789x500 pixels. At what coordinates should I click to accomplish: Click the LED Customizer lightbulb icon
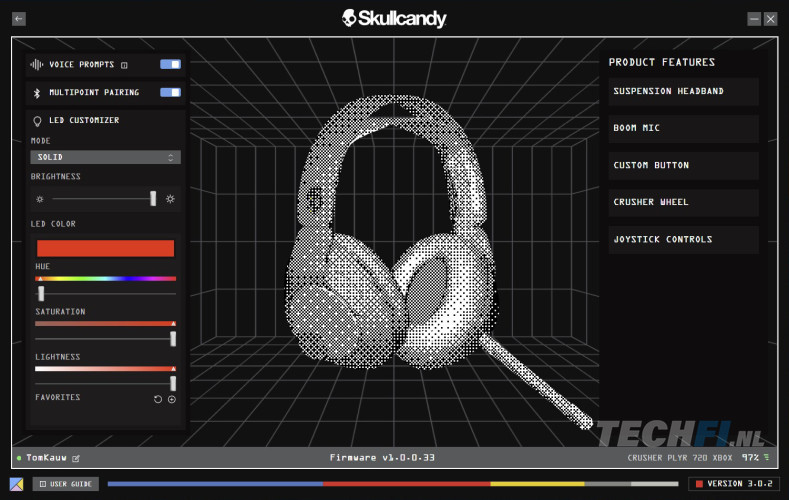click(37, 120)
